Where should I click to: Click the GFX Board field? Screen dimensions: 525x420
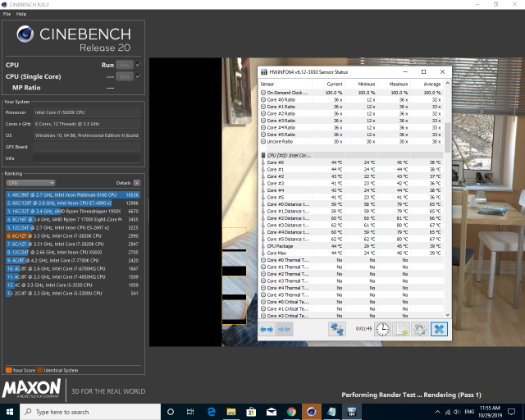87,147
